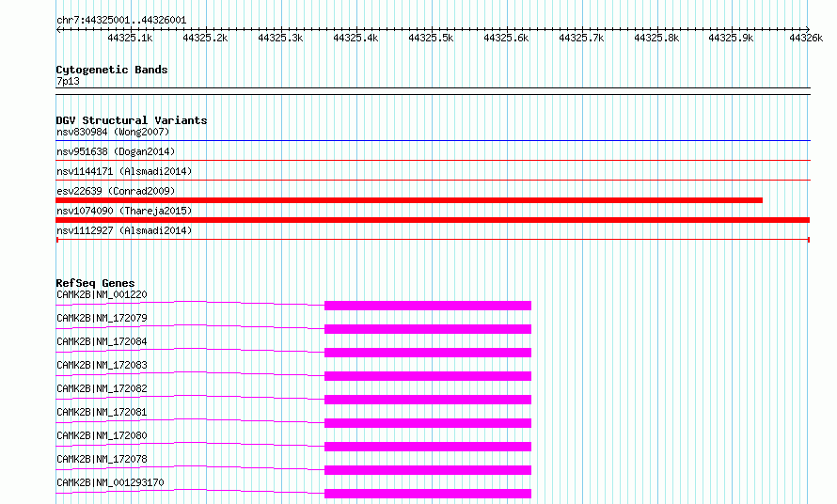Image resolution: width=837 pixels, height=504 pixels.
Task: Click the magenta exon of CAMK2B|NM_172078
Action: pos(428,470)
